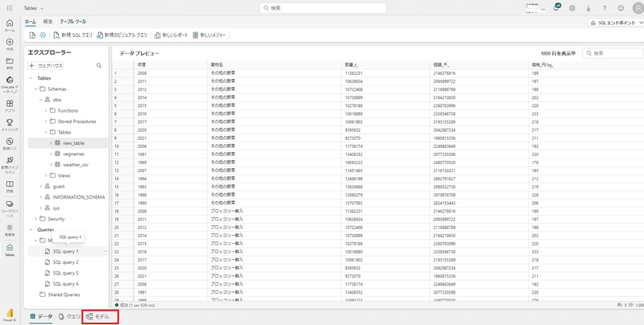Collapse the Queries section
Screen dimensions: 644x325
point(31,230)
